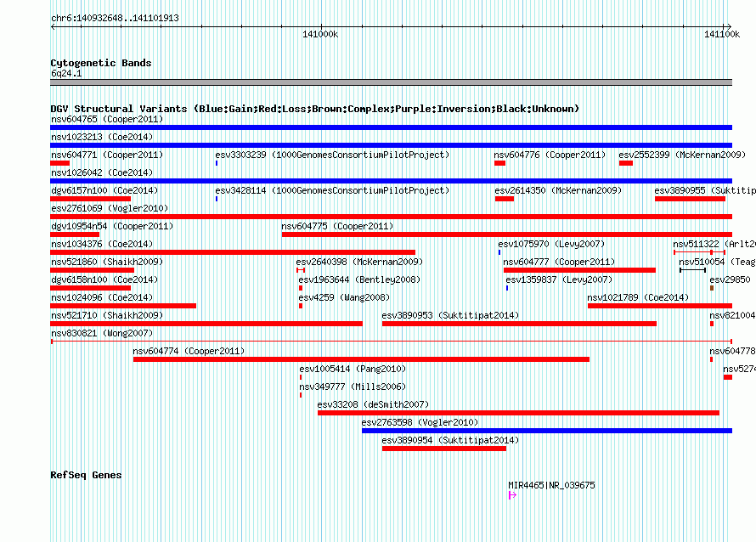Click the dgv10954n54 (Cooper2011) label
756x542 pixels.
point(112,226)
